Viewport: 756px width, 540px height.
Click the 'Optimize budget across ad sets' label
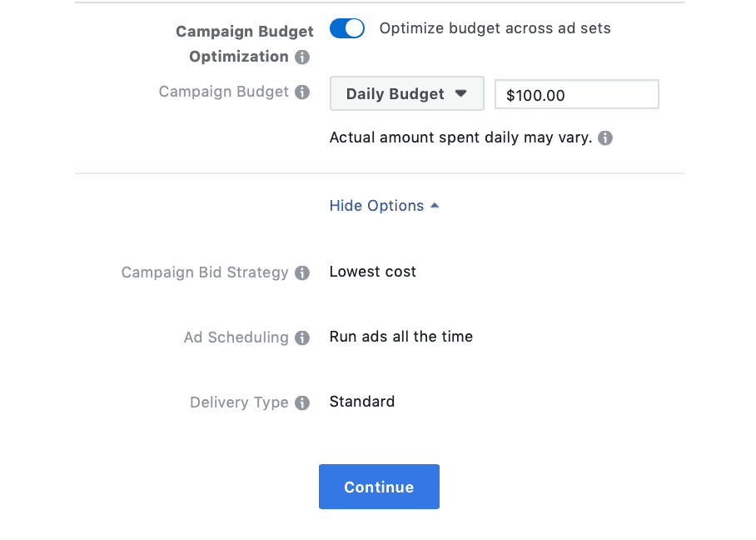(x=495, y=28)
